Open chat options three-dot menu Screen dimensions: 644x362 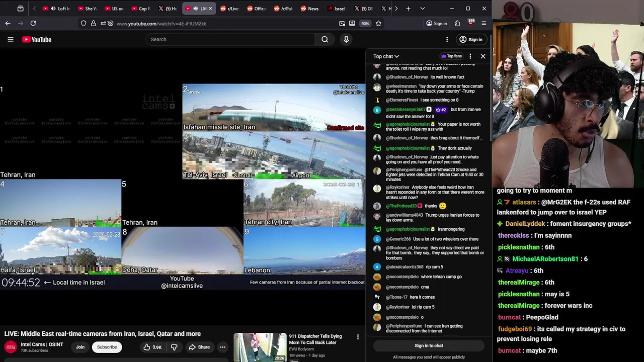(x=470, y=56)
